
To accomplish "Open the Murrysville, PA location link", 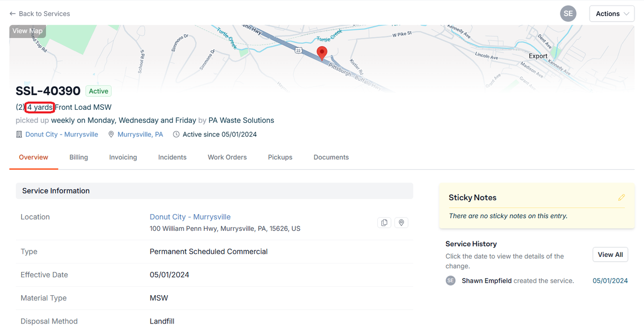I will tap(140, 135).
